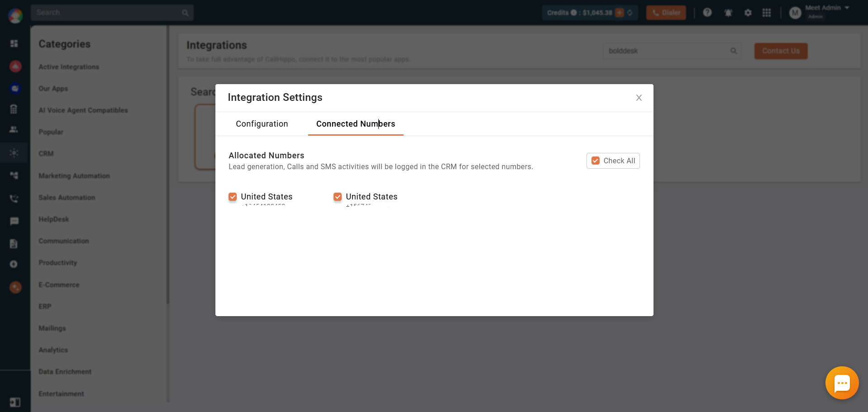Click the orange sparkle sidebar icon
Image resolution: width=868 pixels, height=412 pixels.
pyautogui.click(x=15, y=287)
